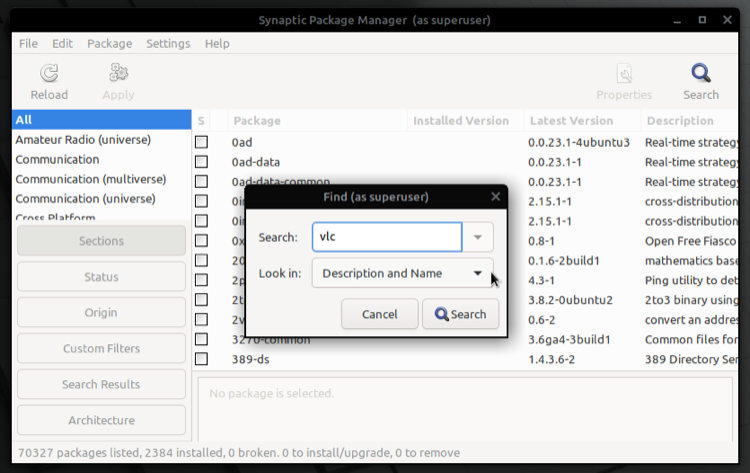Toggle the status checkbox for 389-ds
Viewport: 750px width, 473px height.
[201, 359]
